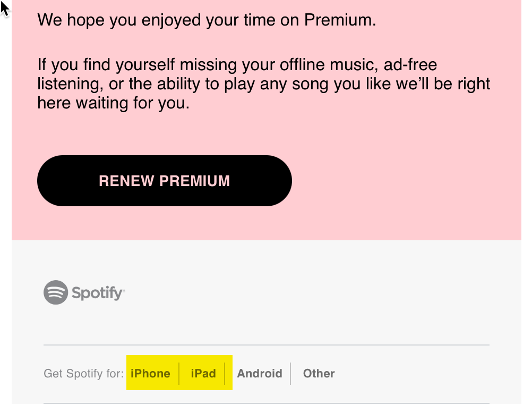Image resolution: width=532 pixels, height=404 pixels.
Task: Click the Spotify wordmark text
Action: 97,293
